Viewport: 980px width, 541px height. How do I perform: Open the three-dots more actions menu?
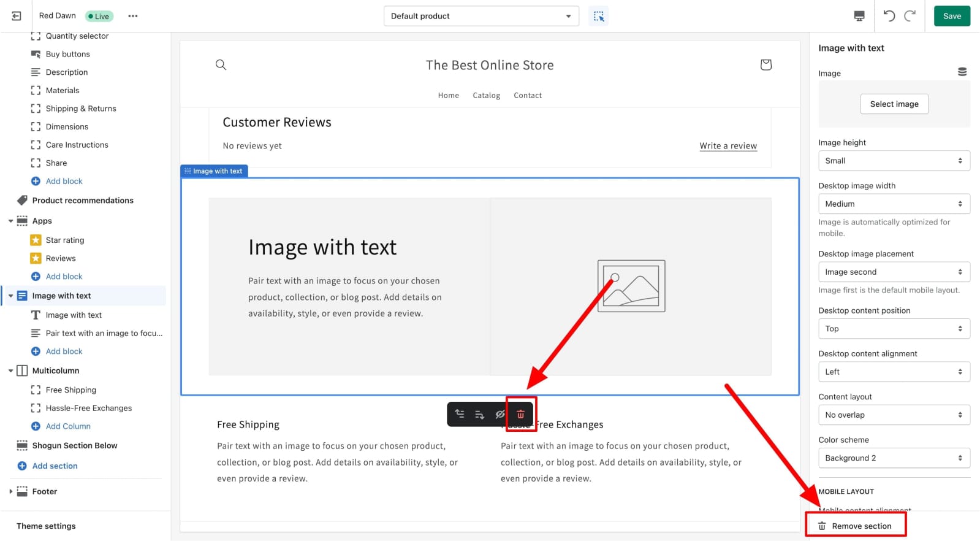(133, 16)
